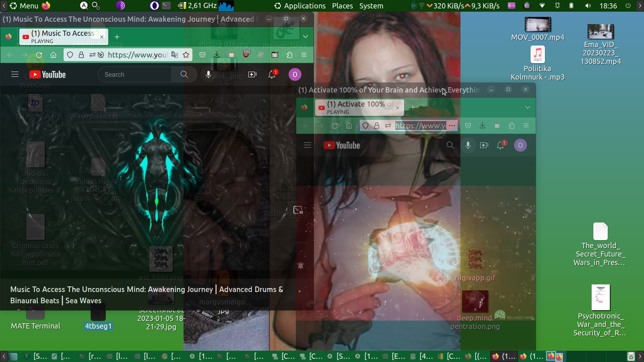Screen dimensions: 644x362
Task: Click the padlock site info in the Music window
Action: [81, 55]
